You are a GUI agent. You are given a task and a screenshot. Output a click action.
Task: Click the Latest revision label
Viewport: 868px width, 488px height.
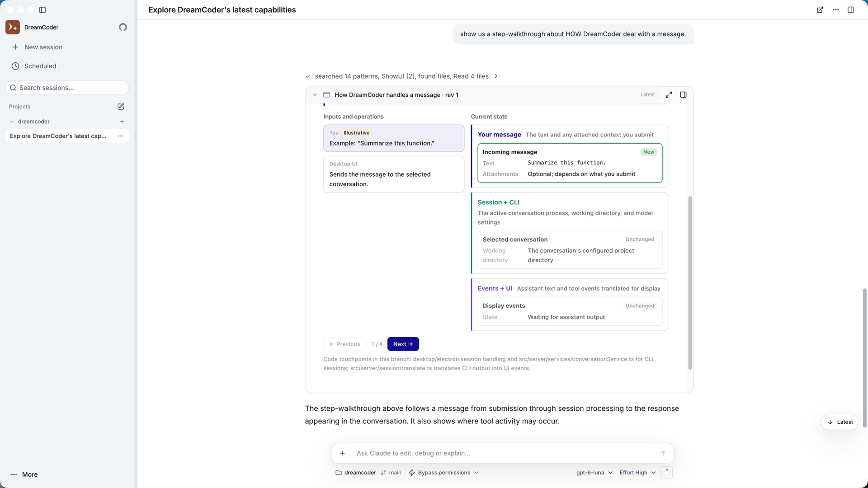pyautogui.click(x=647, y=95)
